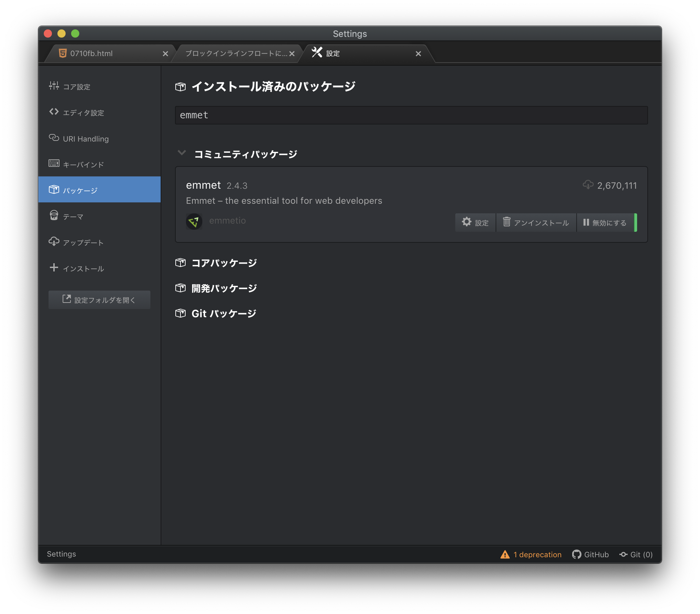Click the green enabled indicator on emmet
The image size is (700, 614).
pos(636,222)
